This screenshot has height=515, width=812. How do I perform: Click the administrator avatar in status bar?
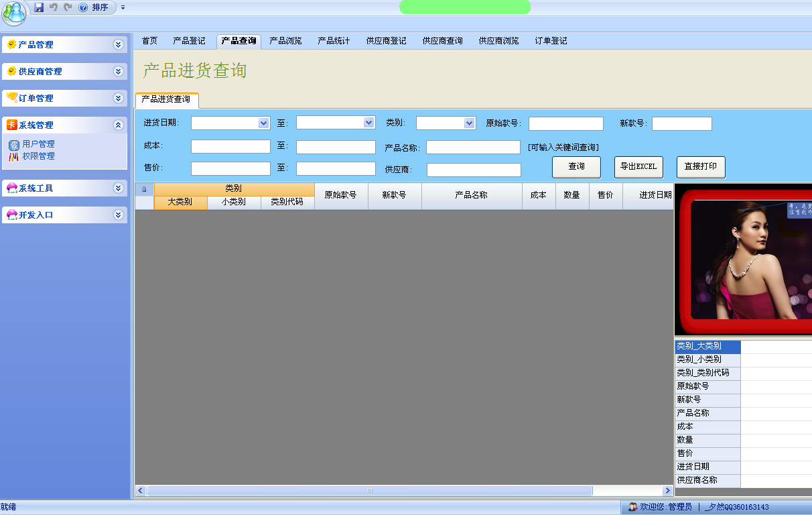pyautogui.click(x=632, y=507)
